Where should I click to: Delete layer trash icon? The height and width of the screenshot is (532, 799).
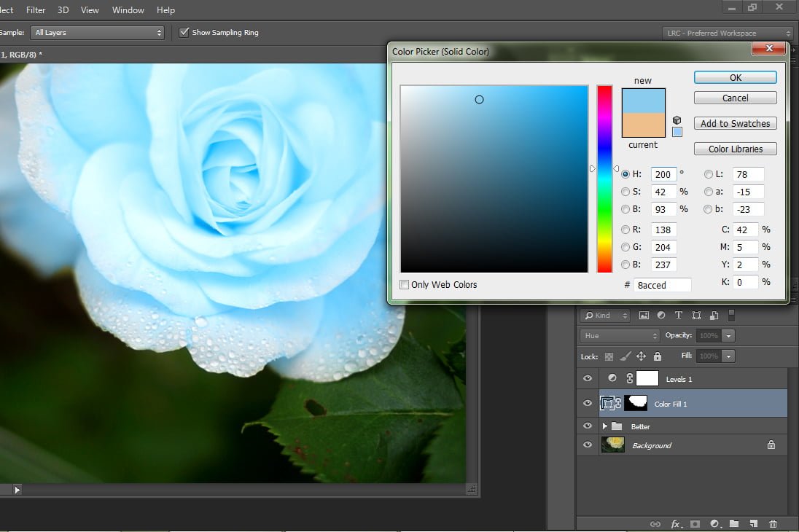coord(773,523)
